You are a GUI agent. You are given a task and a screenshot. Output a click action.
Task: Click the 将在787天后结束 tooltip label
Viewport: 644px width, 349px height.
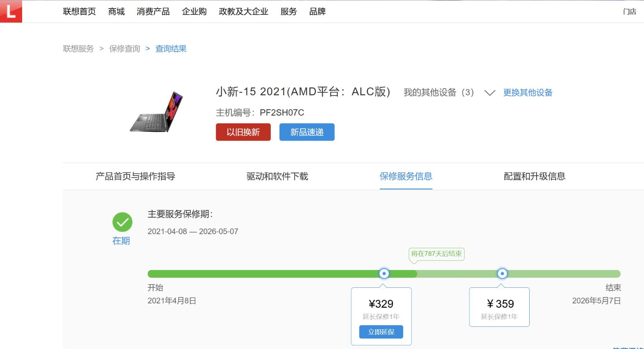pos(436,254)
